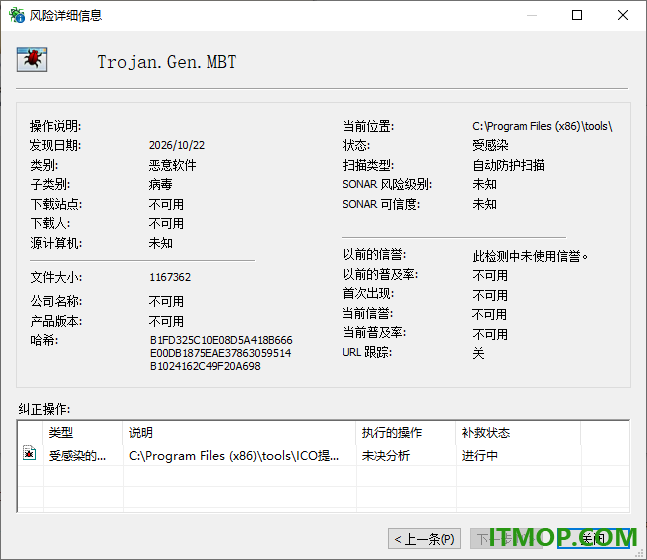
Task: Click the SONAR 风险级别 label
Action: [x=387, y=184]
